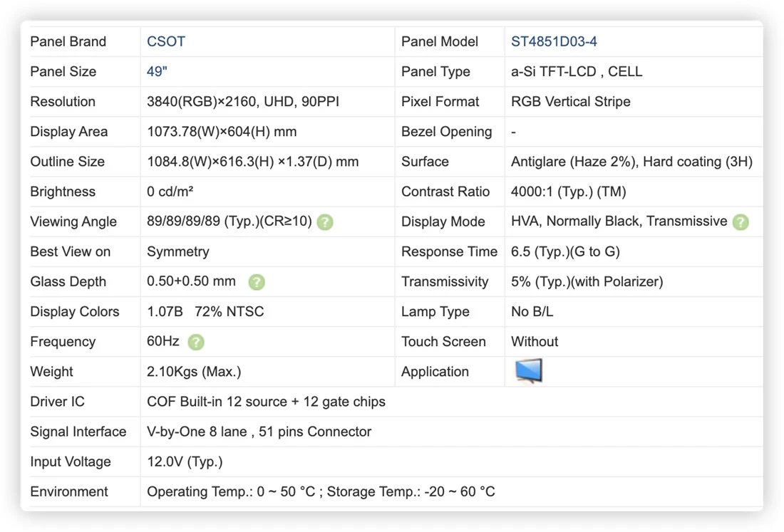Click the Outline Size dimensions text
The height and width of the screenshot is (532, 784).
252,162
